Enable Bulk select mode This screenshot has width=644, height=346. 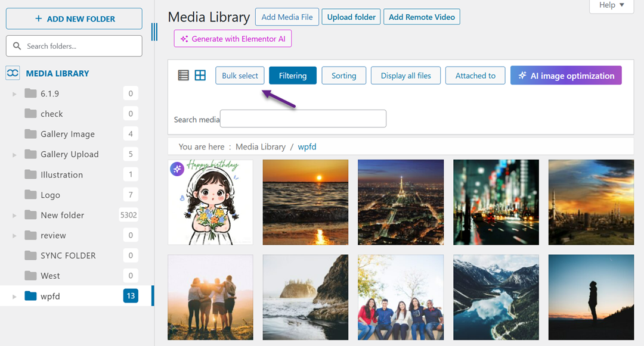pos(239,75)
